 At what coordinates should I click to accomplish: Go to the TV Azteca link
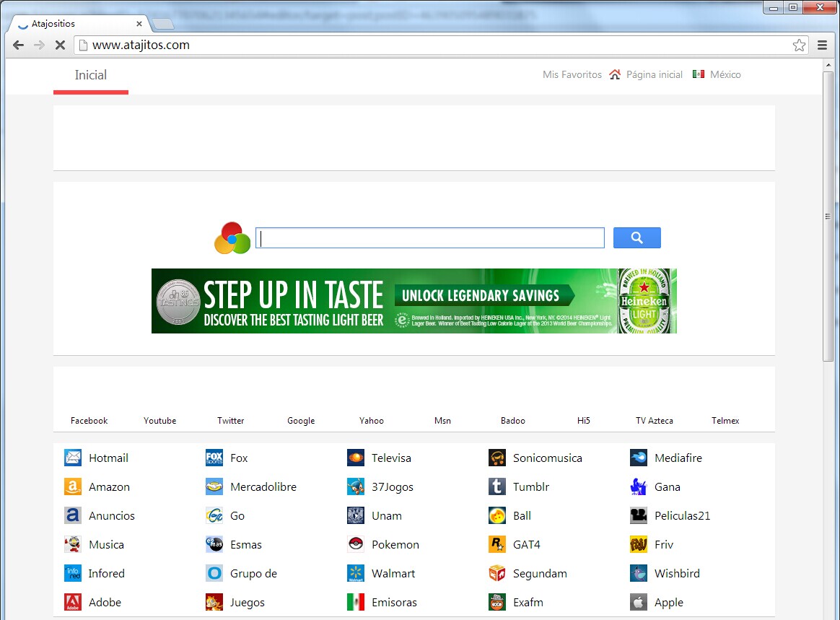[655, 421]
